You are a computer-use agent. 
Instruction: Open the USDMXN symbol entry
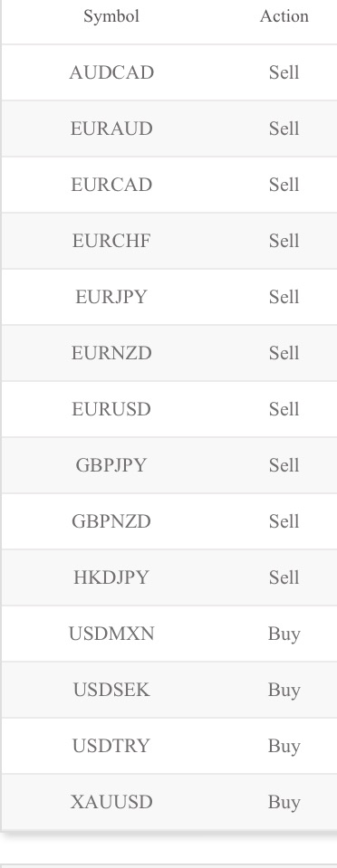(x=111, y=634)
